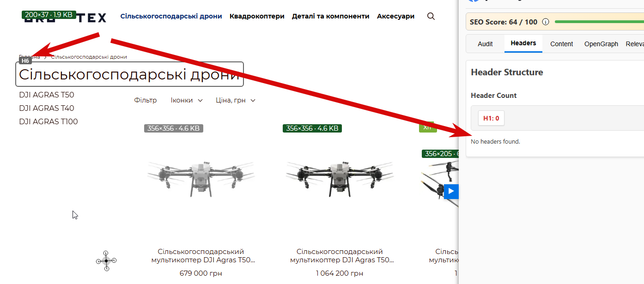
Task: Open Квадрокоптери menu item
Action: (x=257, y=16)
